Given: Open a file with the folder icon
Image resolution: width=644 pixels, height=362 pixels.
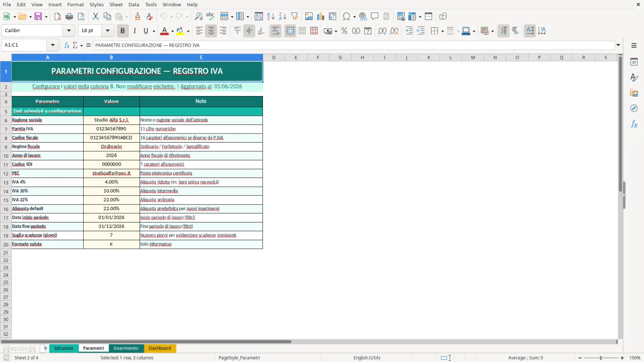Looking at the screenshot, I should point(22,17).
